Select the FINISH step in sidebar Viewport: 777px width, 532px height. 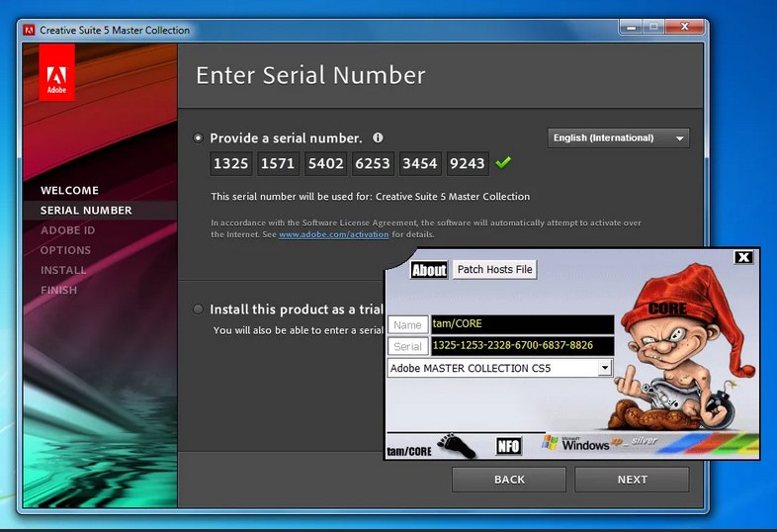tap(59, 290)
